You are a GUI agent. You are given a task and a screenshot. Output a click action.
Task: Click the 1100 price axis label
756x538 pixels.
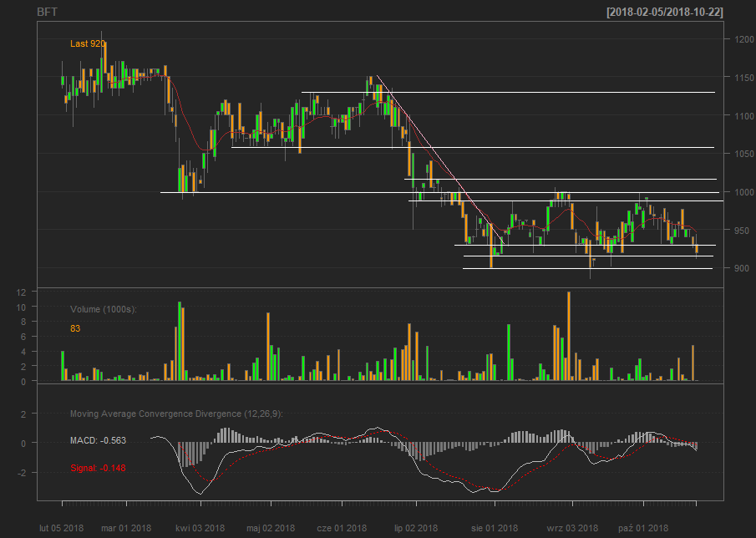tap(744, 115)
